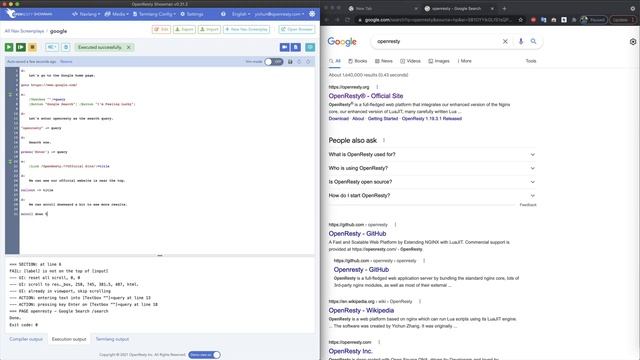Screen dimensions: 640x360
Task: Click the step-run play button
Action: pos(21,47)
